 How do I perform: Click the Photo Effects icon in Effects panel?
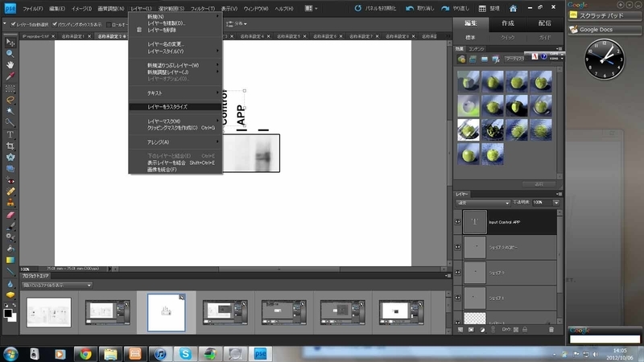(485, 59)
